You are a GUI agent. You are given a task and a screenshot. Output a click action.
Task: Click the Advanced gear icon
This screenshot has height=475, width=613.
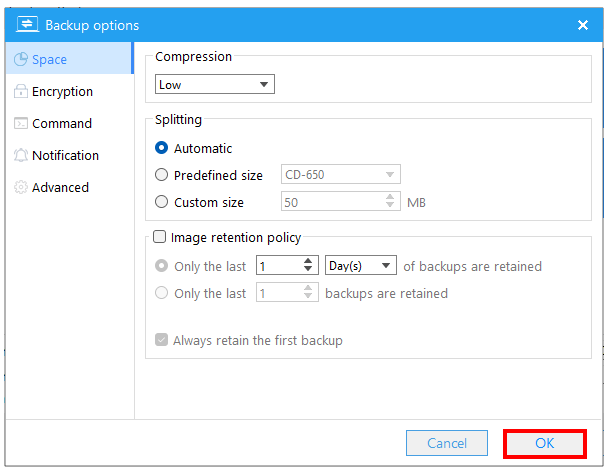pyautogui.click(x=21, y=188)
